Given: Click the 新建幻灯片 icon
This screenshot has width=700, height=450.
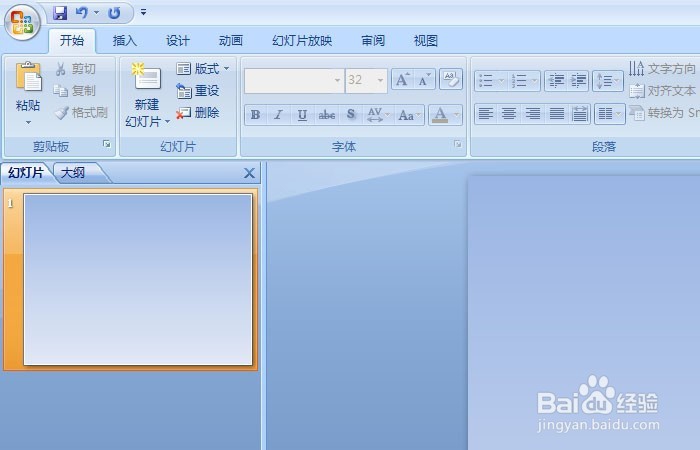Looking at the screenshot, I should click(146, 77).
